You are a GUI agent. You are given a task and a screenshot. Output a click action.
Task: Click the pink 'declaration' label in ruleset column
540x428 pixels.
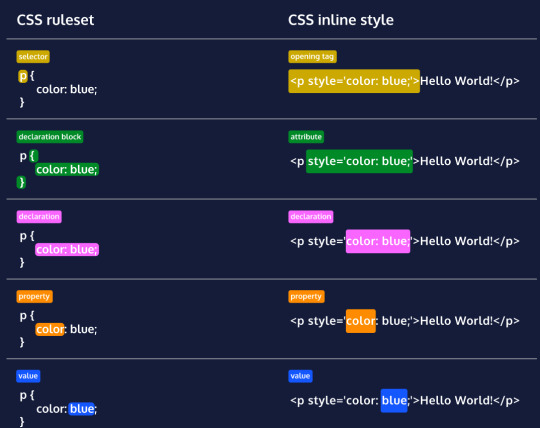pos(39,217)
